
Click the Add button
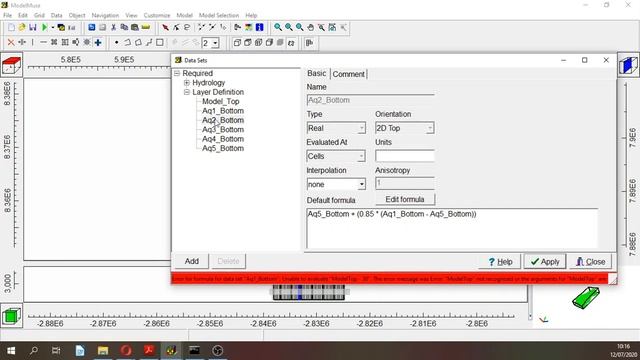pyautogui.click(x=191, y=261)
